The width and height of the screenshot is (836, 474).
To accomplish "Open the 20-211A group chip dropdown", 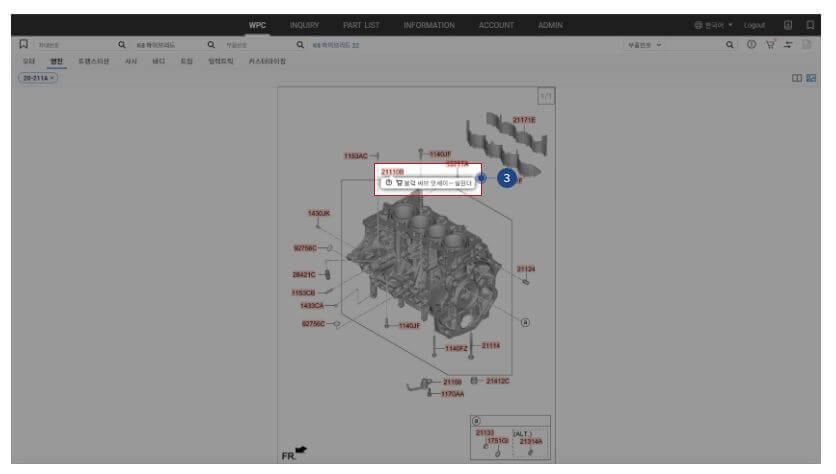I will pos(38,78).
